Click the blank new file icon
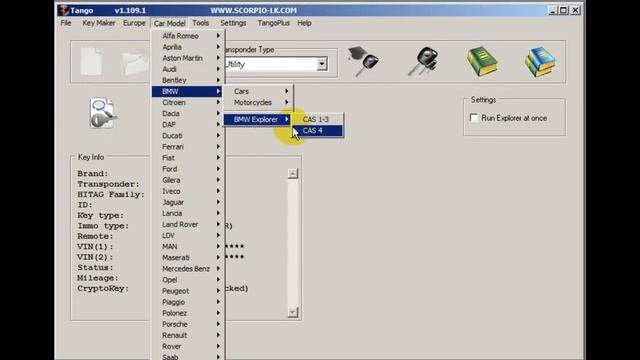The height and width of the screenshot is (360, 640). 91,61
